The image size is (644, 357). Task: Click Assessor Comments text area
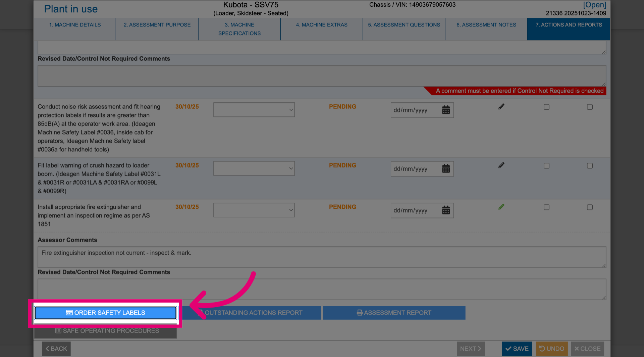(x=322, y=257)
